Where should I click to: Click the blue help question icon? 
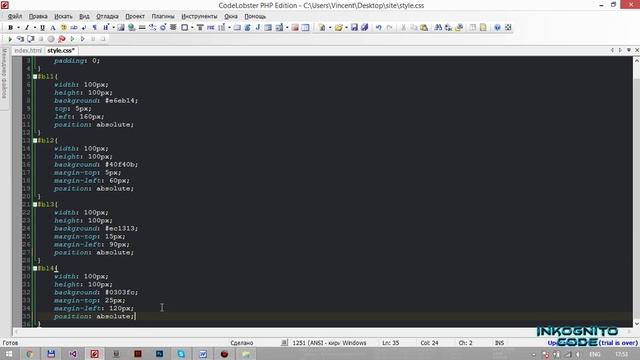[x=497, y=28]
